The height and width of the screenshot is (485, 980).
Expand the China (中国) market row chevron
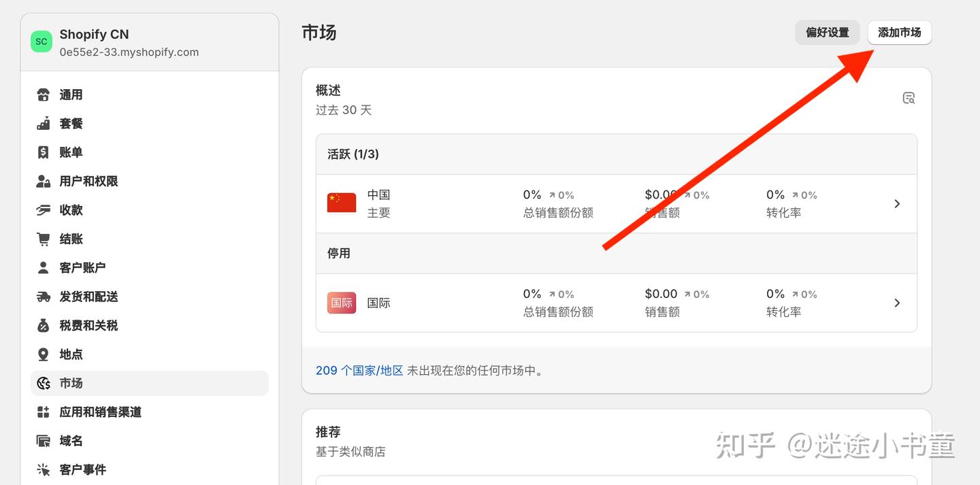coord(897,203)
